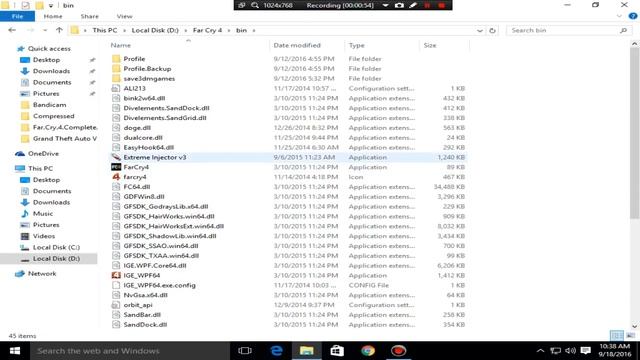
Task: Select orbit_api configuration file icon
Action: (x=116, y=305)
